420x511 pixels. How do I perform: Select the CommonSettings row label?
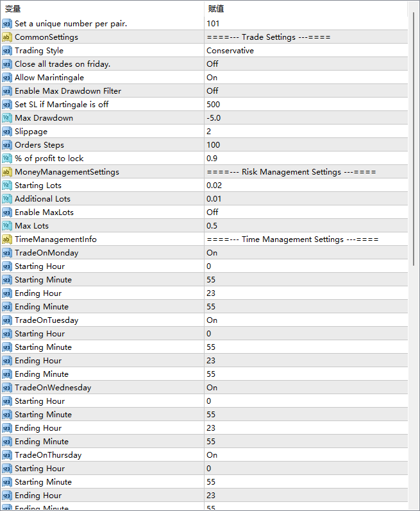coord(47,37)
